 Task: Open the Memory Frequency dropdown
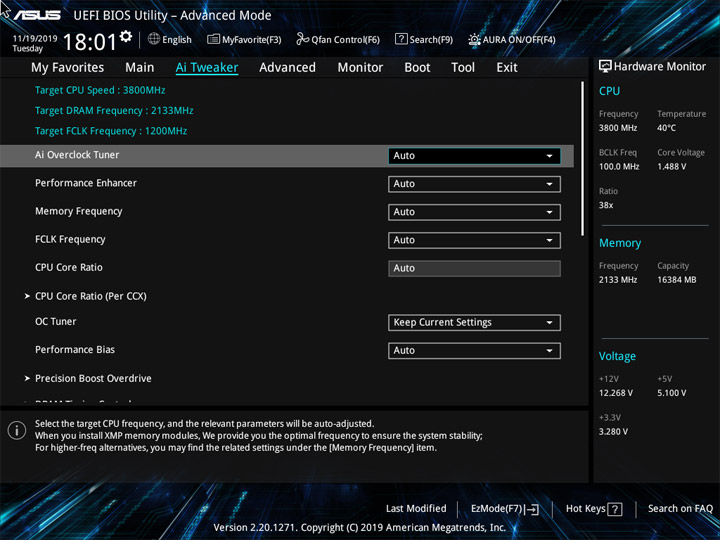click(x=474, y=212)
